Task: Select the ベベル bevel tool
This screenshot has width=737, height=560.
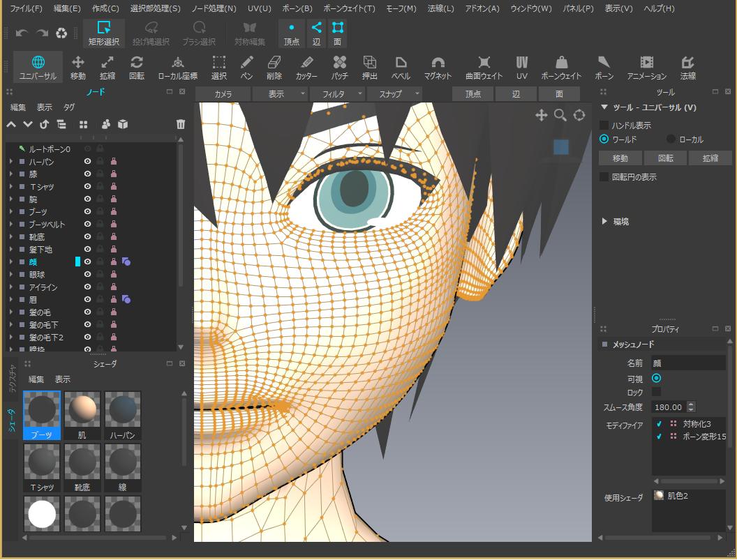Action: [401, 67]
